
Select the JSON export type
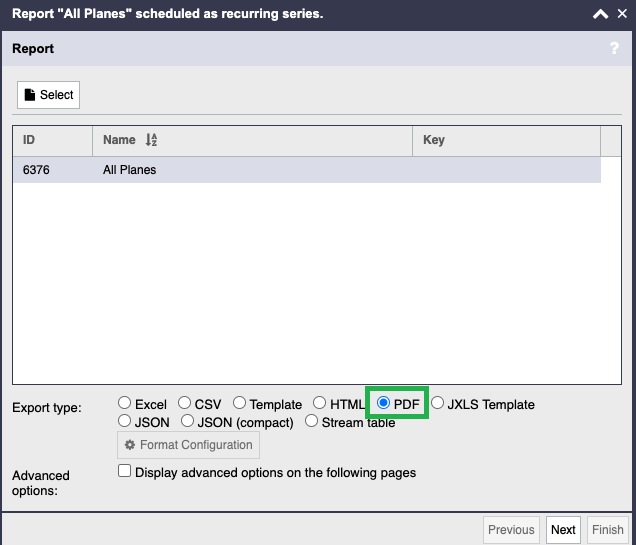click(124, 421)
